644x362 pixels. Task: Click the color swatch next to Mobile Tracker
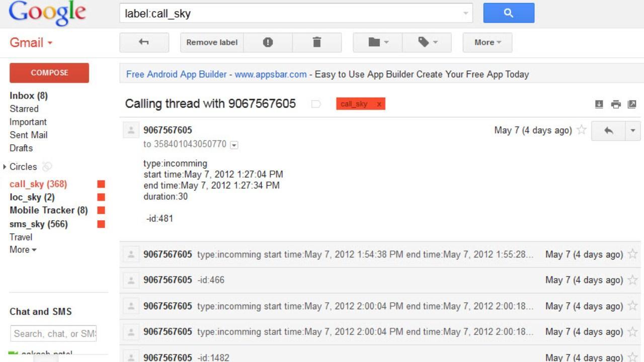[x=101, y=210]
